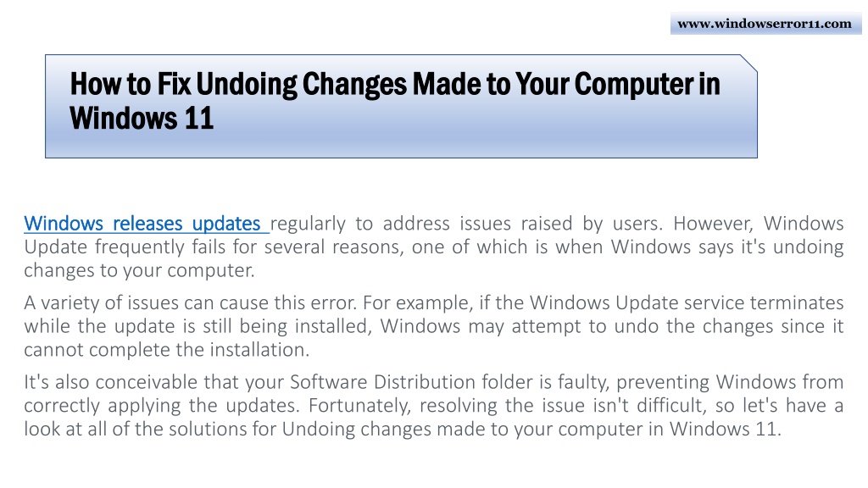The height and width of the screenshot is (488, 868).
Task: Click the slide title starting "How to Fix Undoing"
Action: coord(394,85)
